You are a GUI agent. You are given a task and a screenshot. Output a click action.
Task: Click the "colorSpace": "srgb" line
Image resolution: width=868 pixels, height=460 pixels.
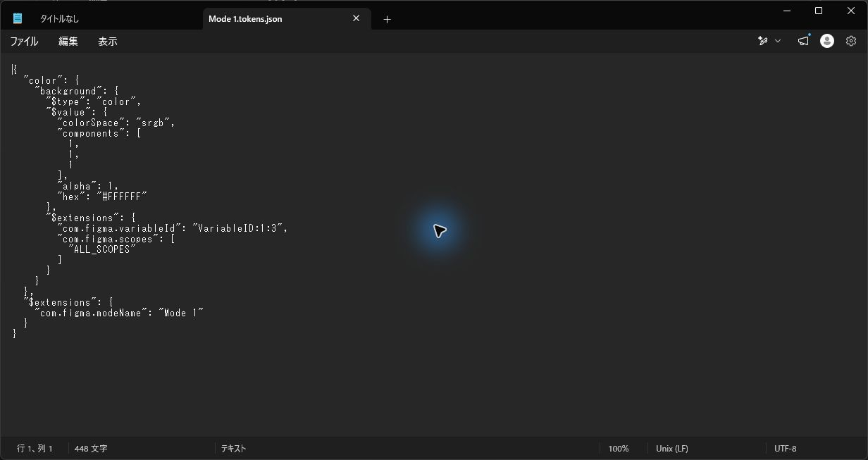(x=116, y=123)
